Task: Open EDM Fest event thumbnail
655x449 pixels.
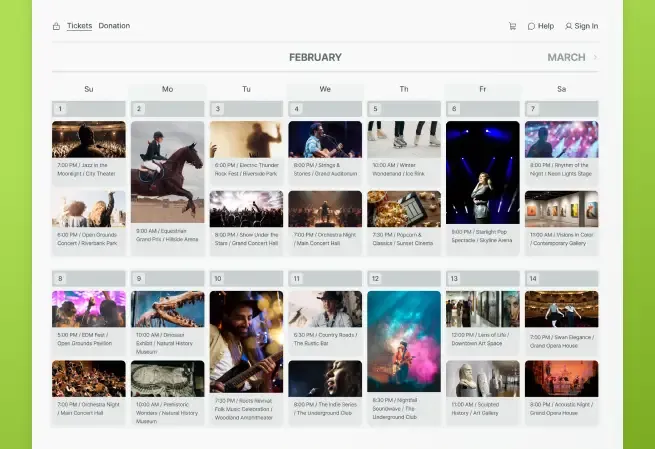Action: point(89,309)
